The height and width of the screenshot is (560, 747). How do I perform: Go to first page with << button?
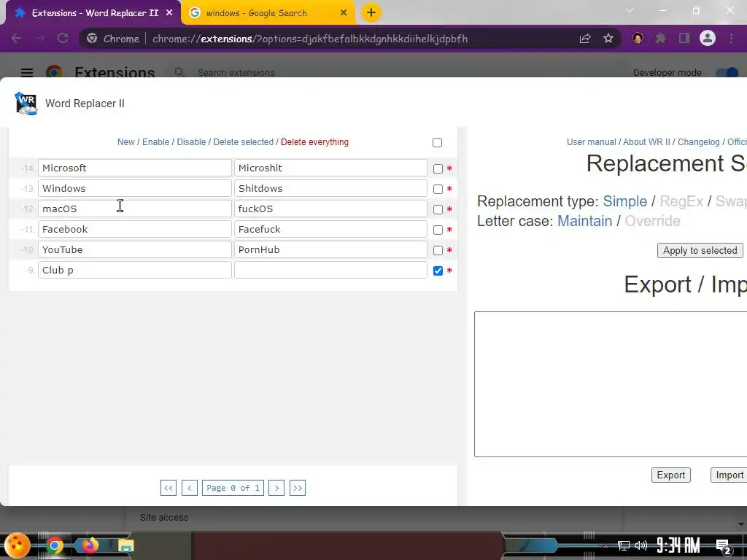(x=169, y=488)
